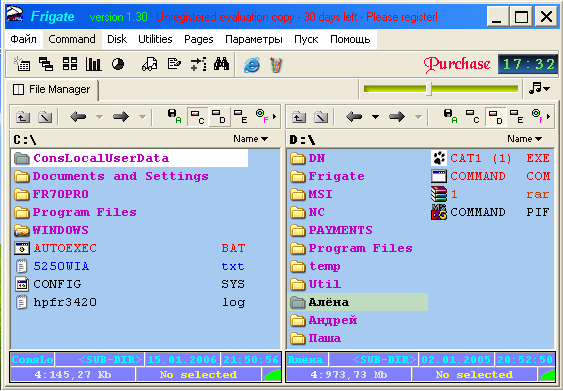Viewport: 563px width, 391px height.
Task: Click the notepad editor toolbar icon
Action: tap(174, 64)
